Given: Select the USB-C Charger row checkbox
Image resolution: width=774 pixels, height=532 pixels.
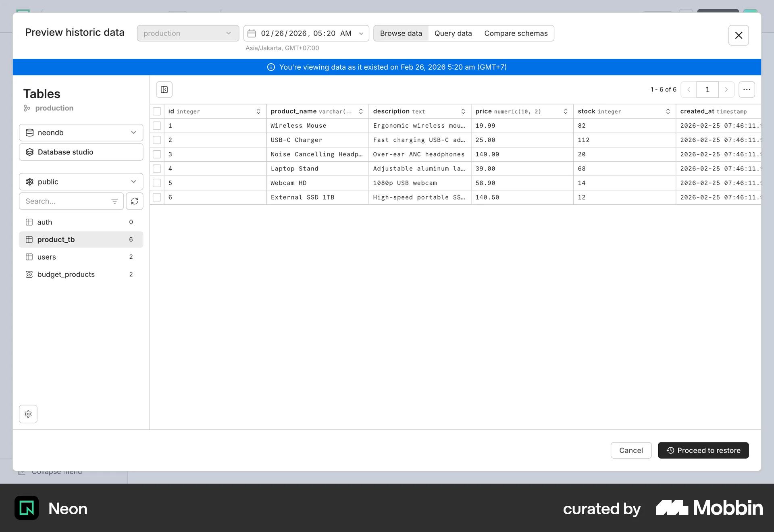Looking at the screenshot, I should click(157, 140).
